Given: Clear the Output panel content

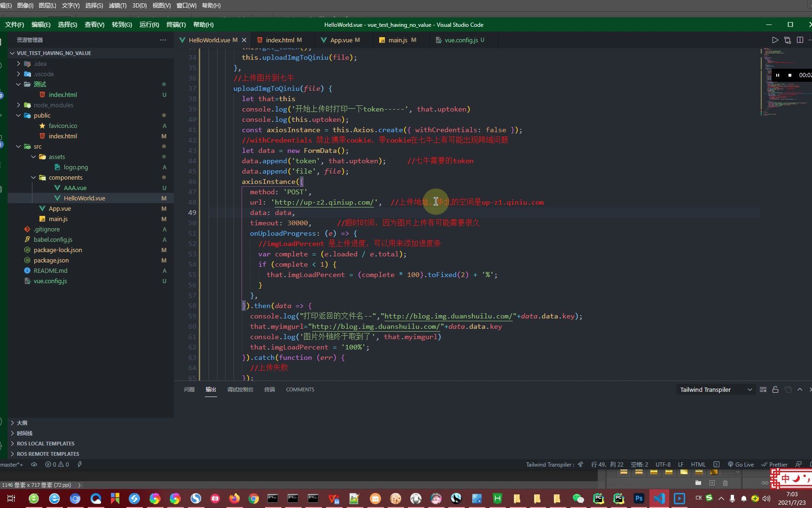Looking at the screenshot, I should pos(763,389).
